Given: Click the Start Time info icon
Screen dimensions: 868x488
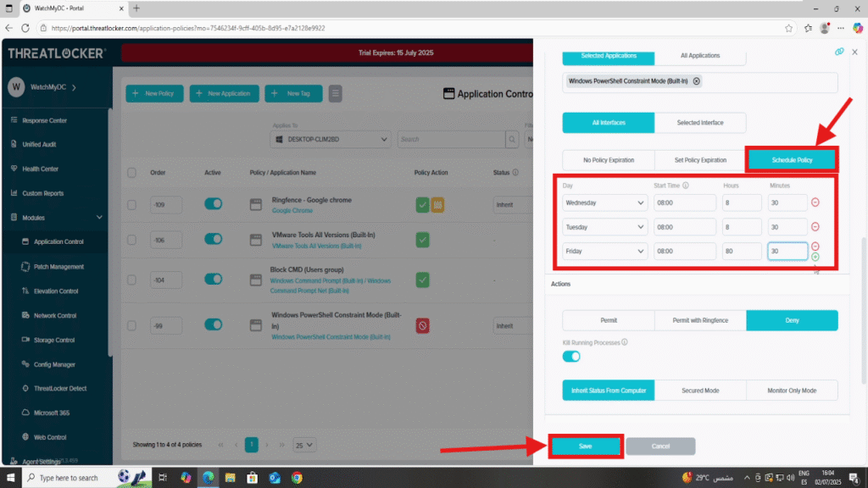Looking at the screenshot, I should point(685,186).
